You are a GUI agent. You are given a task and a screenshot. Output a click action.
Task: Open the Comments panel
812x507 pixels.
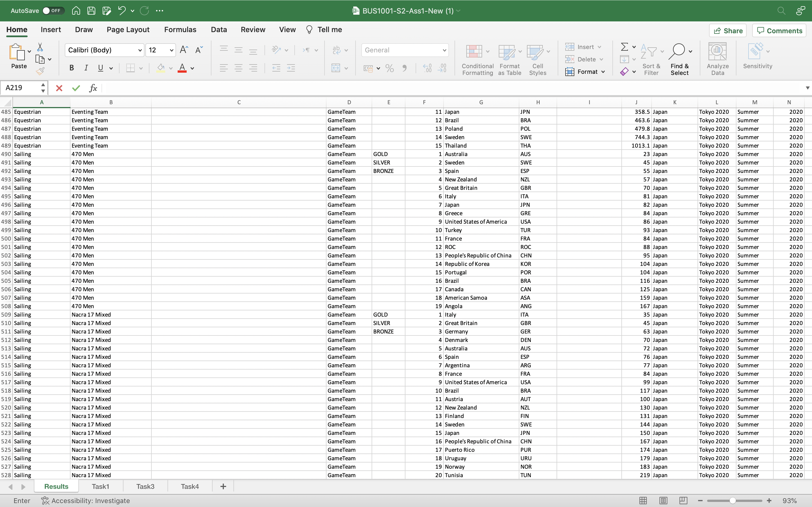[779, 30]
